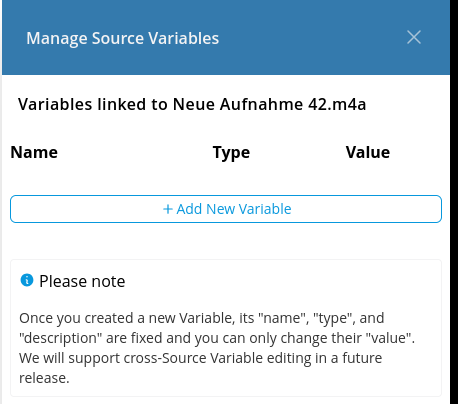Image resolution: width=458 pixels, height=404 pixels.
Task: Click the Please note heading
Action: click(82, 281)
